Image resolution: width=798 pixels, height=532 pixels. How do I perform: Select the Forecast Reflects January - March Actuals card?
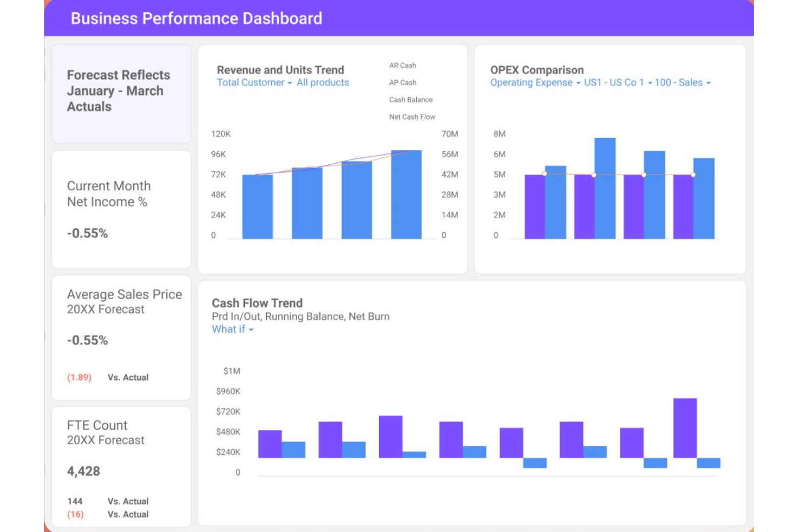121,94
